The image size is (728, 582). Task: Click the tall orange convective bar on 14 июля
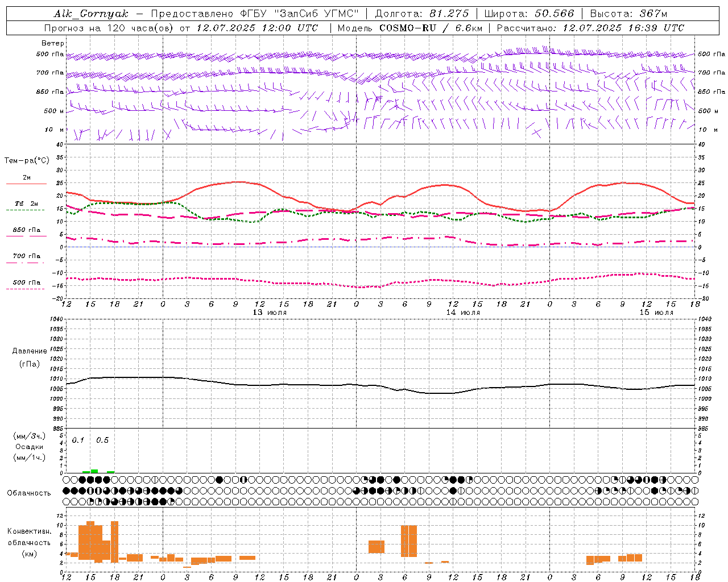click(408, 541)
